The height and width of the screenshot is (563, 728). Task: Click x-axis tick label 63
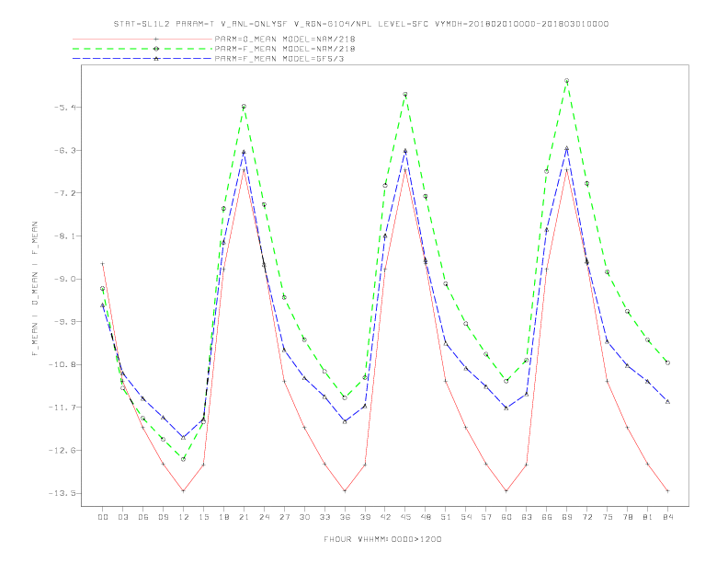point(527,517)
